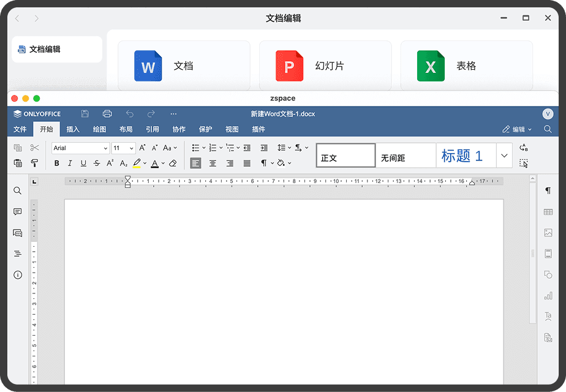Open image settings in the right sidebar
Screen dimensions: 566x392
tap(548, 233)
